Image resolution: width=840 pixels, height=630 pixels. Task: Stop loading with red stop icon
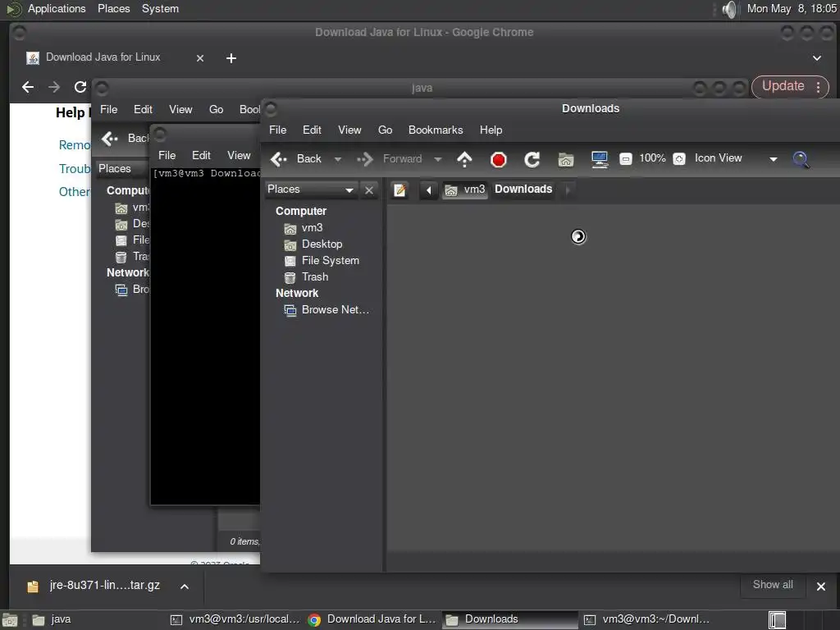point(498,159)
